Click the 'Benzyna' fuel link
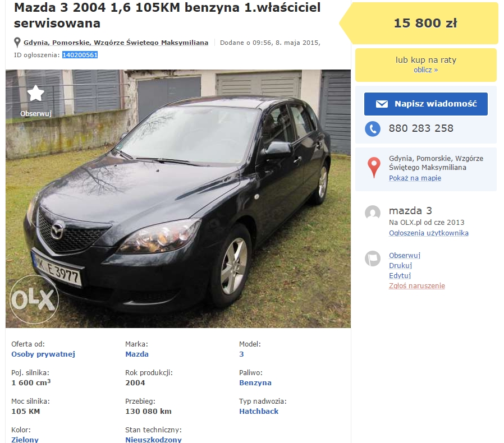Viewport: 504px width, 443px height. [255, 382]
